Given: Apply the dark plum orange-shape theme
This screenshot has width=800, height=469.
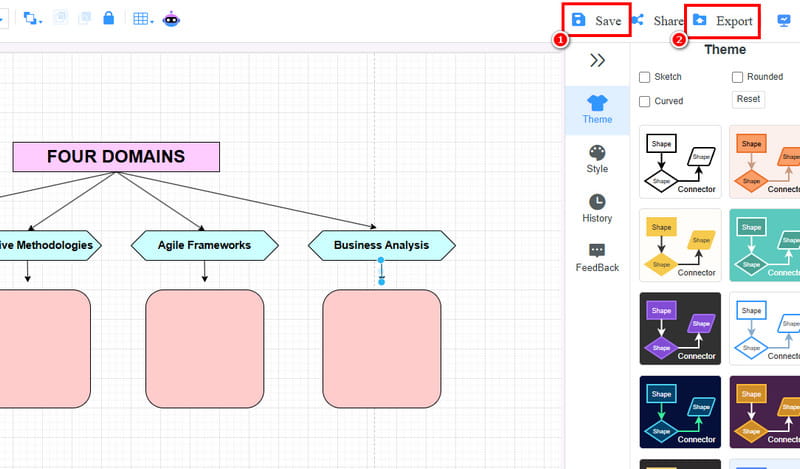Looking at the screenshot, I should [x=765, y=412].
